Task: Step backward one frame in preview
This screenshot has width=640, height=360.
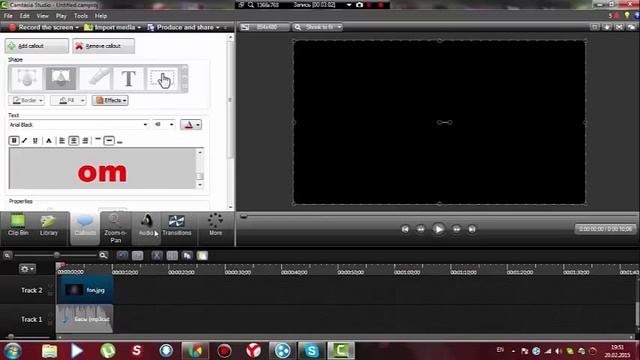Action: point(420,229)
